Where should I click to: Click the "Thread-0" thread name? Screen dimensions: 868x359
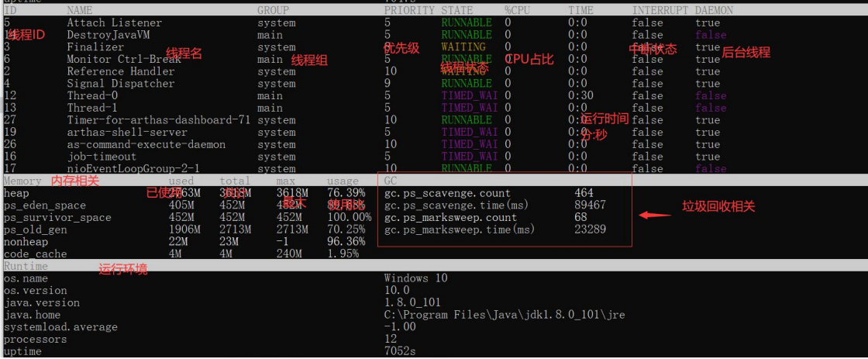pos(92,96)
